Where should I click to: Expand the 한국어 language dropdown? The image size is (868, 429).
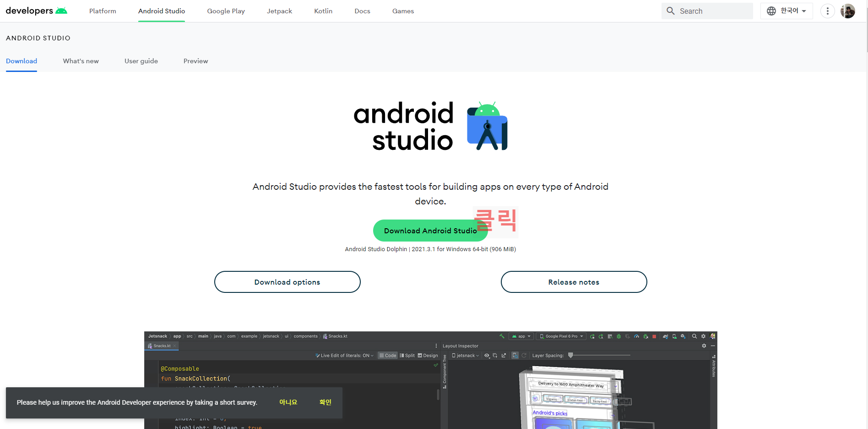787,11
